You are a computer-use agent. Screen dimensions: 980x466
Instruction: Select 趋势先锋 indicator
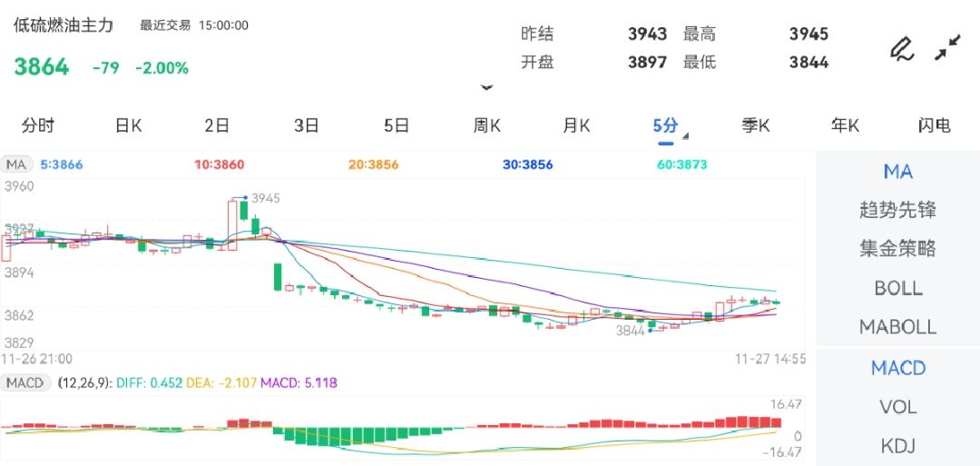(x=898, y=210)
